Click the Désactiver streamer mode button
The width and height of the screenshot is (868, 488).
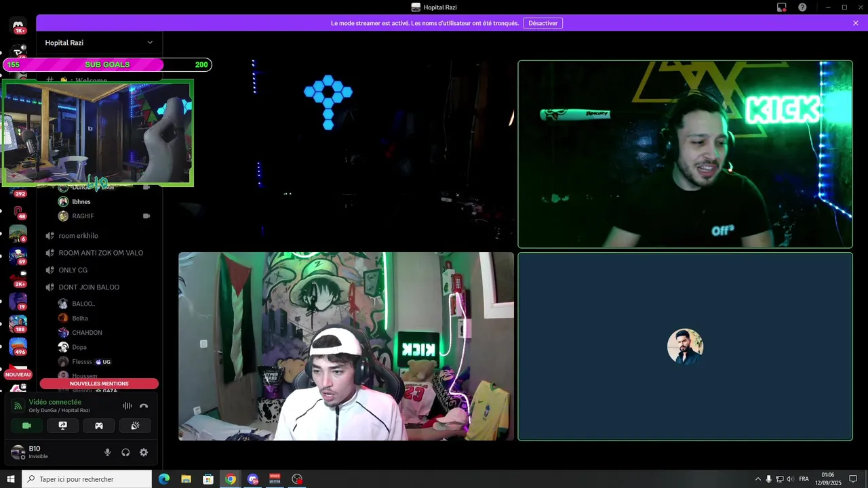[543, 23]
